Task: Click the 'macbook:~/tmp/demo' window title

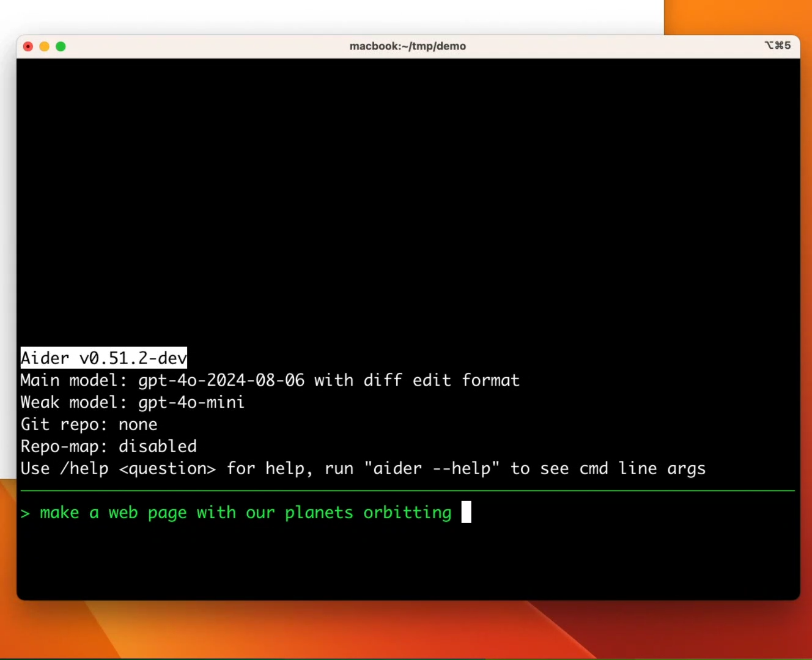Action: tap(407, 46)
